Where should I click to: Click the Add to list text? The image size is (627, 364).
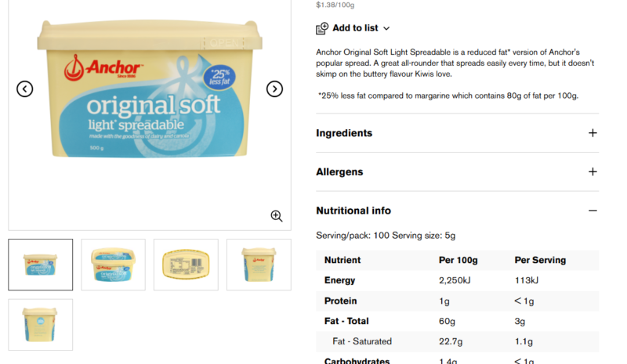355,28
